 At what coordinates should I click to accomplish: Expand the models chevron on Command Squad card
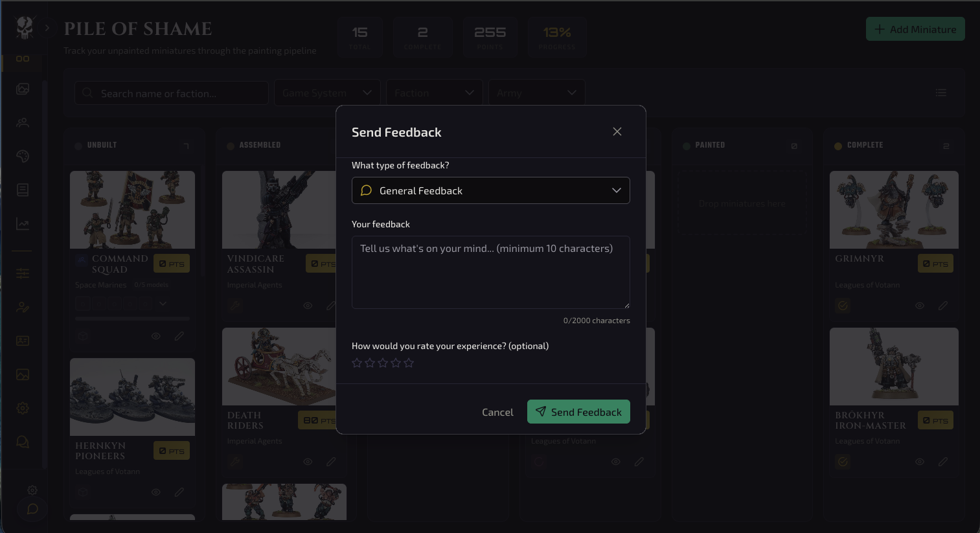pyautogui.click(x=163, y=303)
